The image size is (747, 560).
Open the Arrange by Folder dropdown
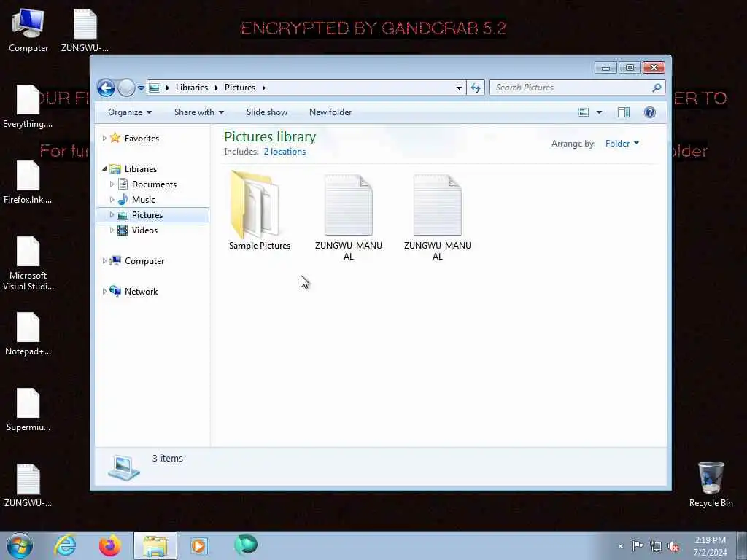(x=622, y=144)
